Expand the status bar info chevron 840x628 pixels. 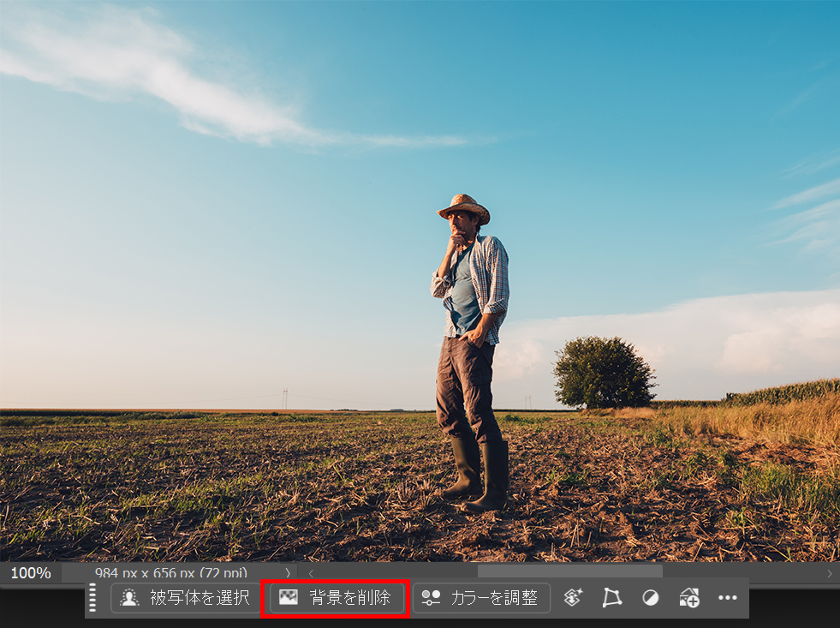coord(289,572)
